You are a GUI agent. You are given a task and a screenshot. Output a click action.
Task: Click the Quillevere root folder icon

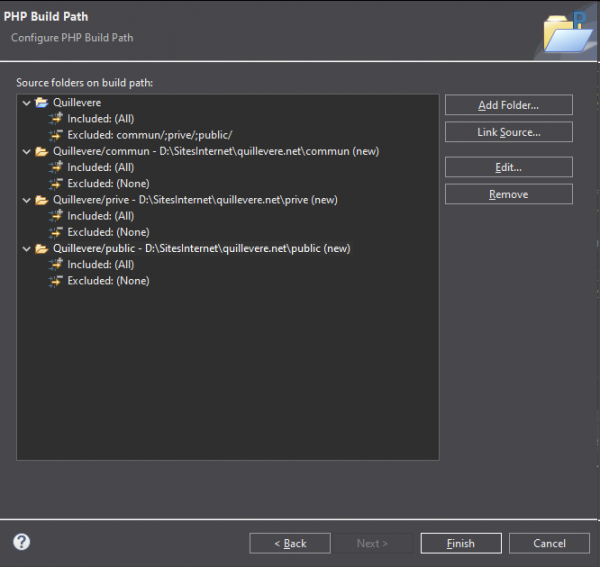(42, 103)
